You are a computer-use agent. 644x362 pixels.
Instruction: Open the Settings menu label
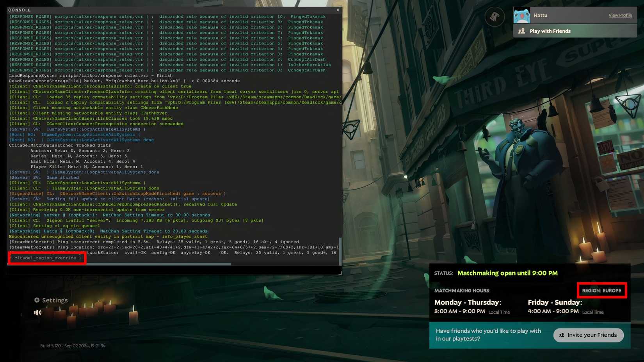55,300
